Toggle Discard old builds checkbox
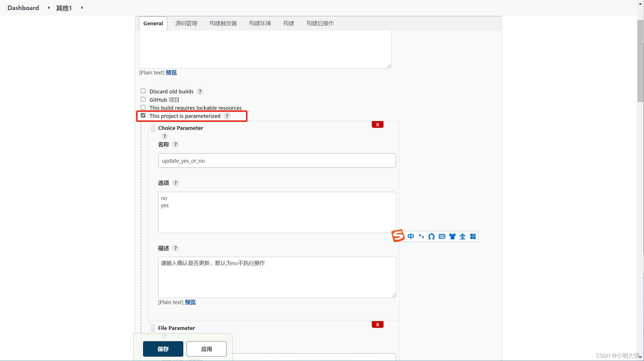Image resolution: width=644 pixels, height=361 pixels. tap(143, 91)
